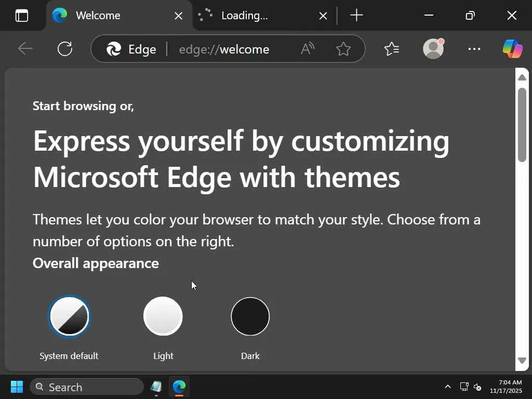Open the Windows Start menu
Screen dimensions: 532x399
(17, 387)
